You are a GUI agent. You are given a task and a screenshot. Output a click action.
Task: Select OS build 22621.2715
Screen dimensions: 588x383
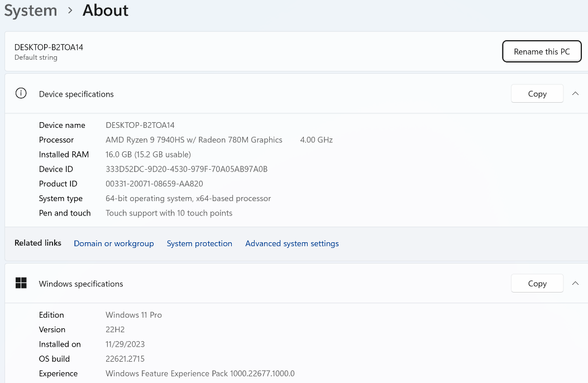(125, 358)
